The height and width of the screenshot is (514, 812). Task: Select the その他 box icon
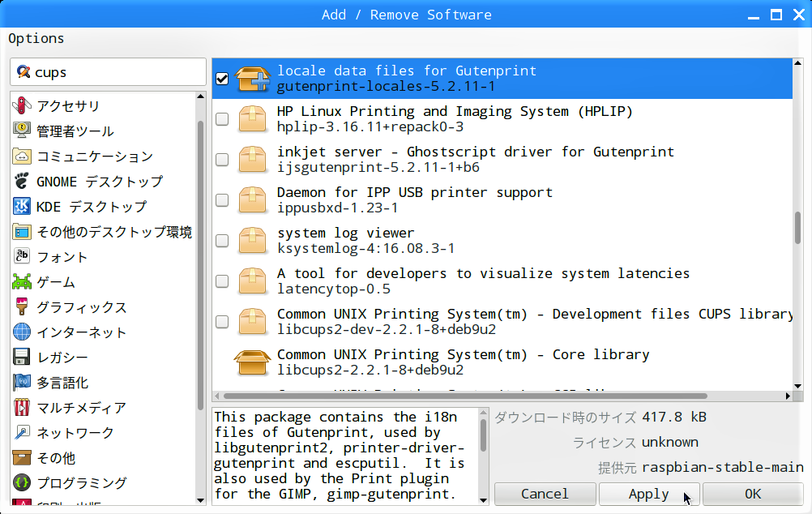(x=22, y=457)
